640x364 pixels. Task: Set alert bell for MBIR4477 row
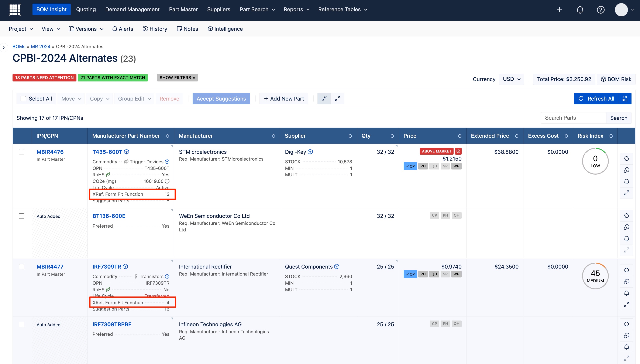[626, 293]
